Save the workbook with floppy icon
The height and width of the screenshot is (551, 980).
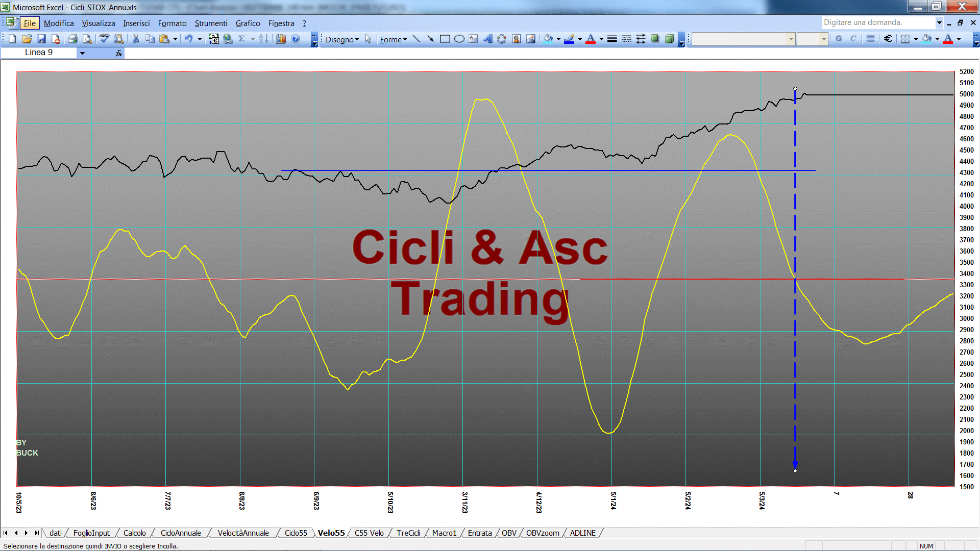[x=41, y=39]
